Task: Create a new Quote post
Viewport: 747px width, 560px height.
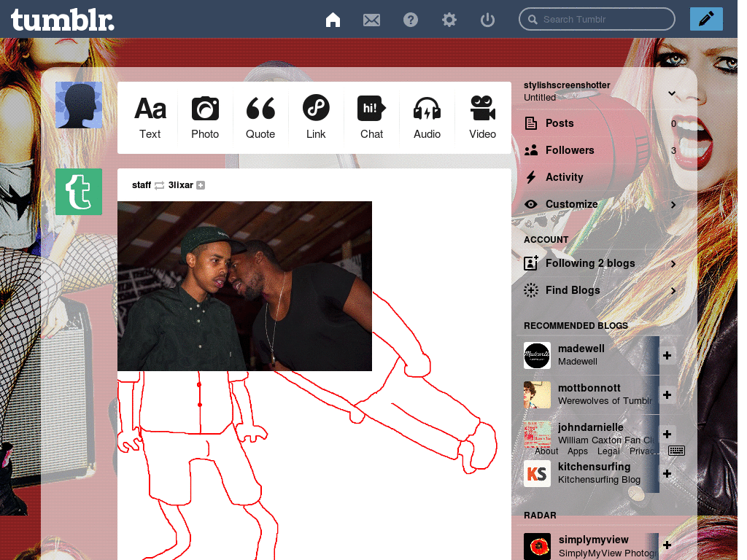Action: tap(260, 117)
